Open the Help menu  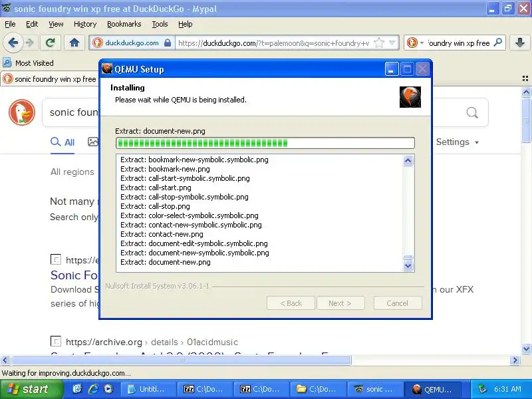[186, 24]
